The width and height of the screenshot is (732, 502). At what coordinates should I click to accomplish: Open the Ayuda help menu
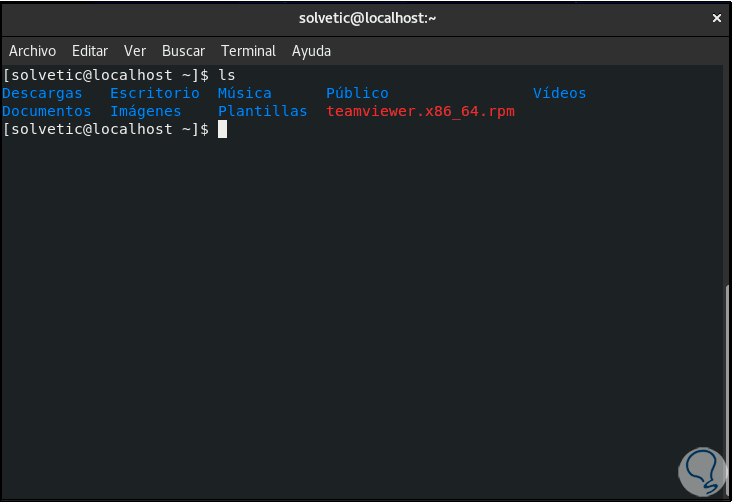point(311,51)
